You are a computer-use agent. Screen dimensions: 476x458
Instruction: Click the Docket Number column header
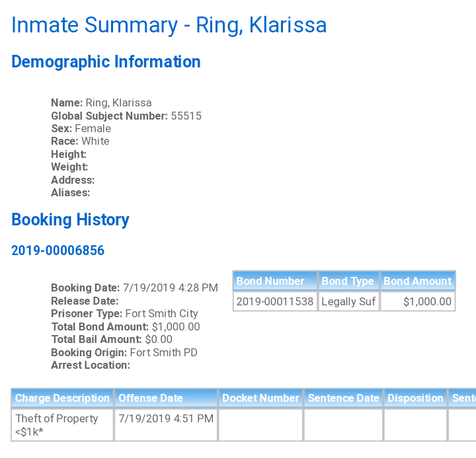click(260, 399)
